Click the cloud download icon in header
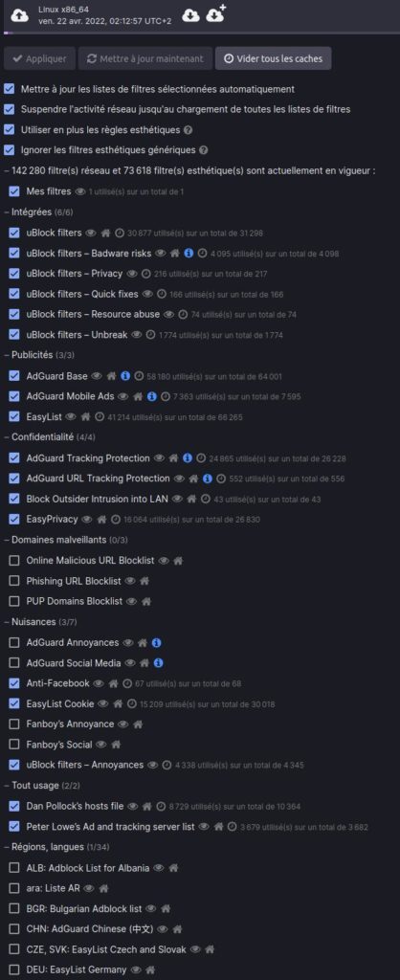The image size is (400, 980). click(x=190, y=15)
